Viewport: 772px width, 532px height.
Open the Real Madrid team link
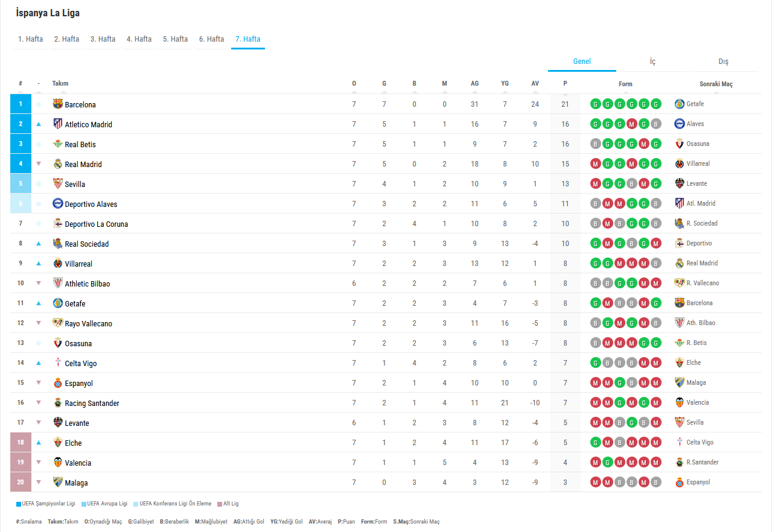pos(83,164)
